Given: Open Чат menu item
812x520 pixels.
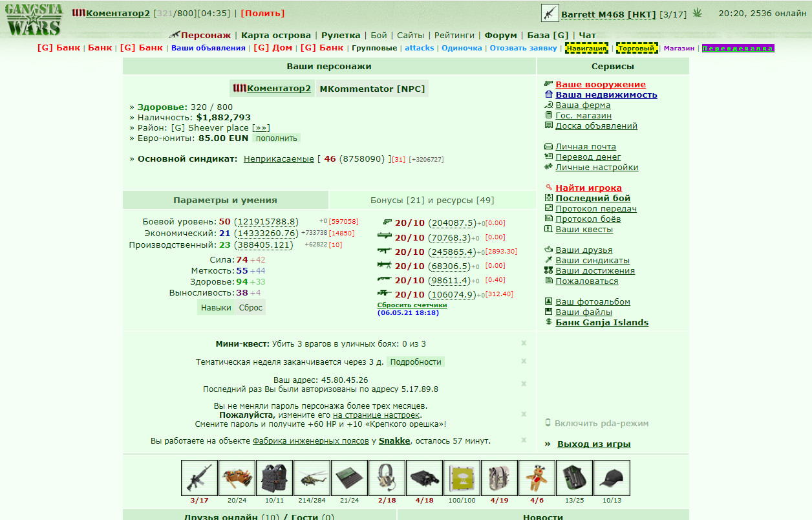Looking at the screenshot, I should 587,36.
